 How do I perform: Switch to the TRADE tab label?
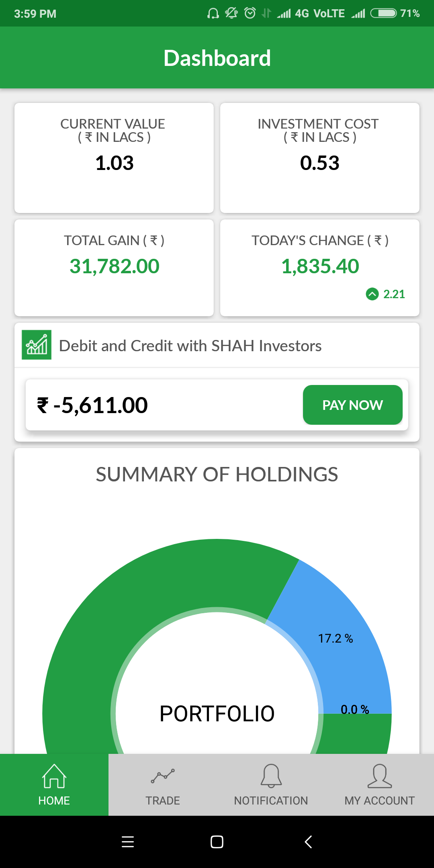(x=163, y=800)
